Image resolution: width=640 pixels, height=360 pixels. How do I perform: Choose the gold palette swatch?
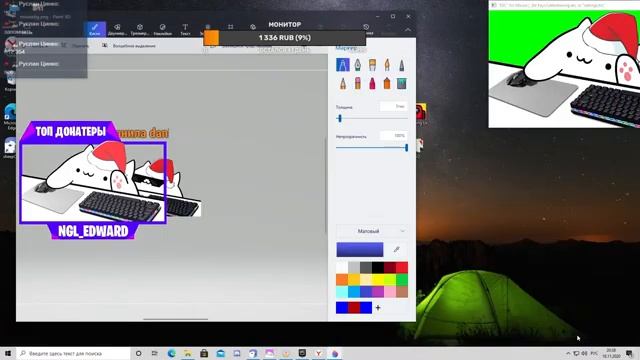click(x=354, y=280)
